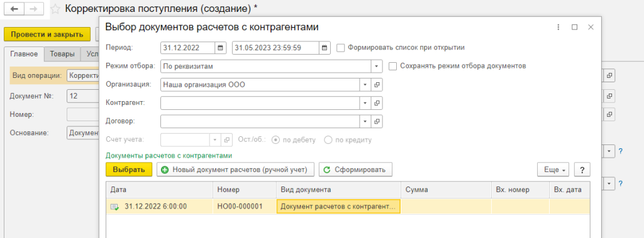Click the document icon in the 31.12.2022 row
The height and width of the screenshot is (238, 644).
(115, 207)
